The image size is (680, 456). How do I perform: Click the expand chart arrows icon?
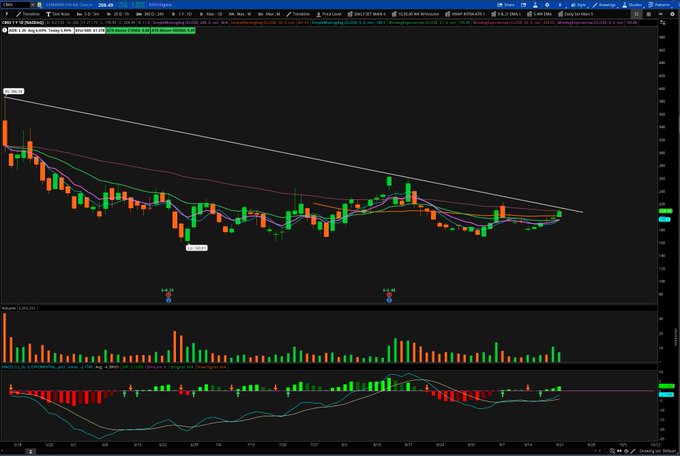(x=663, y=22)
